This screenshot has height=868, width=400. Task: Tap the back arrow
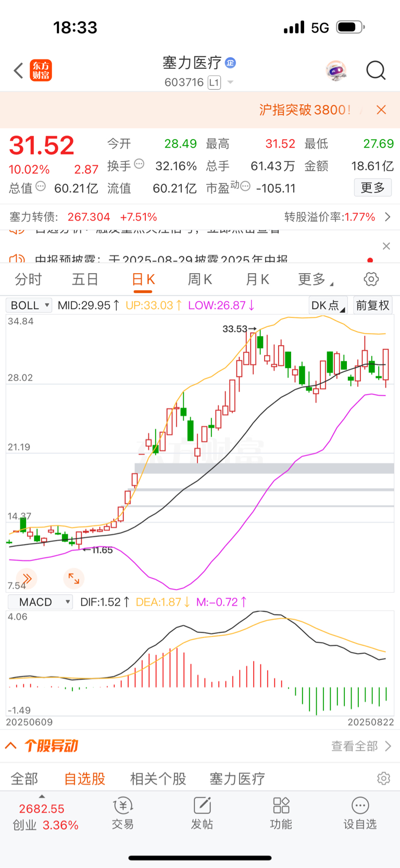coord(18,70)
